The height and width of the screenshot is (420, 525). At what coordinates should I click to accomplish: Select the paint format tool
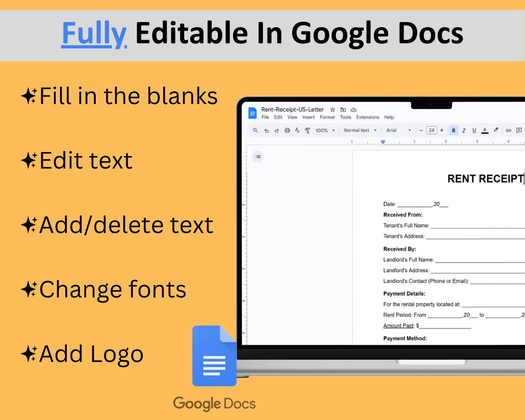point(307,131)
